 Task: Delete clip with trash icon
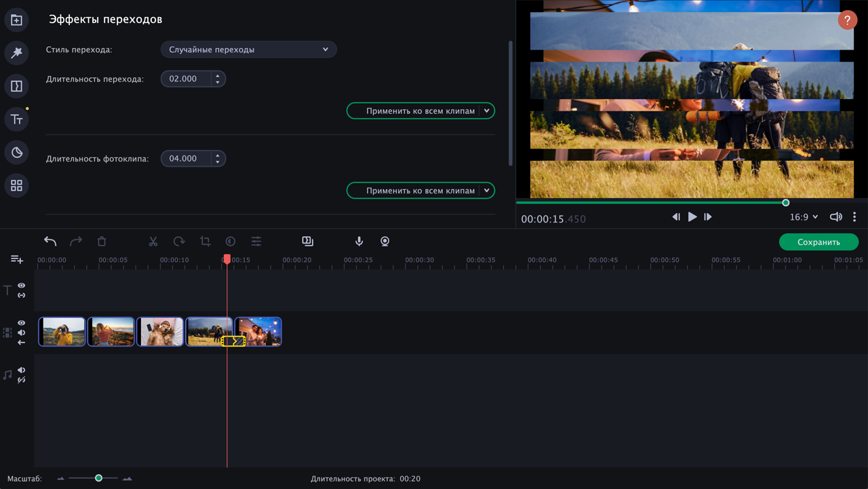[102, 241]
